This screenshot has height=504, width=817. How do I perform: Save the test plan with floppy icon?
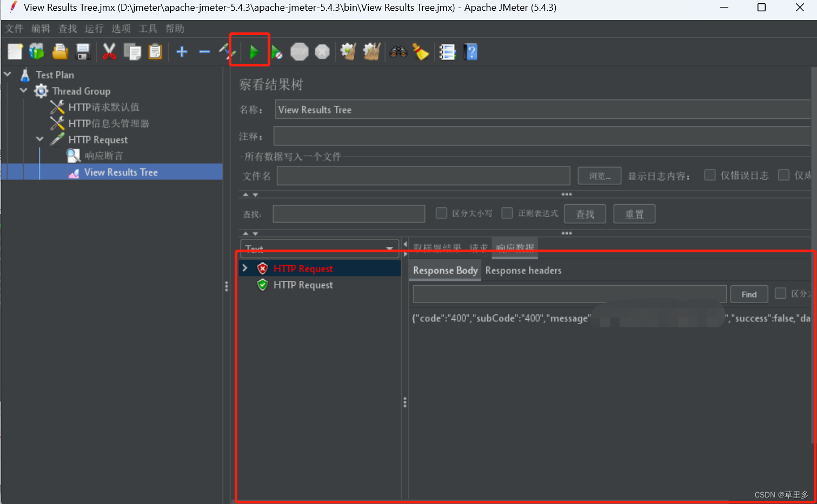coord(83,52)
